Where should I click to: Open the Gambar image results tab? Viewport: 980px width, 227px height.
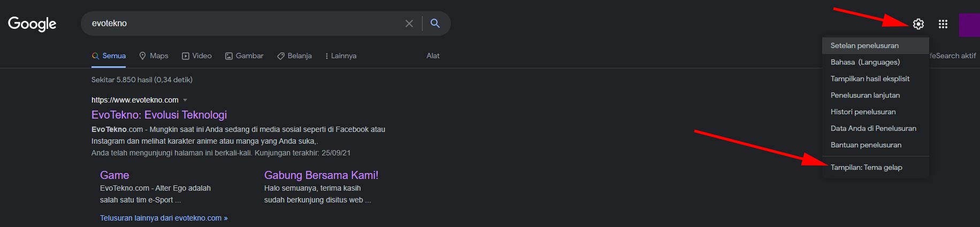click(x=244, y=56)
